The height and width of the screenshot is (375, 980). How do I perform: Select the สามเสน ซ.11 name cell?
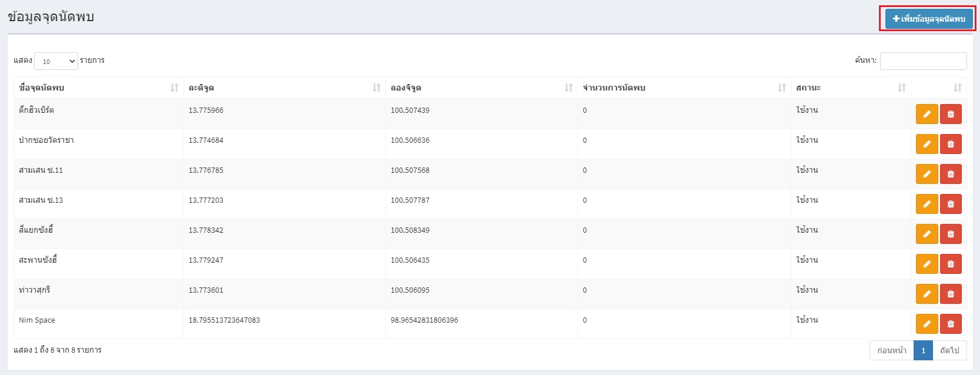[x=99, y=174]
